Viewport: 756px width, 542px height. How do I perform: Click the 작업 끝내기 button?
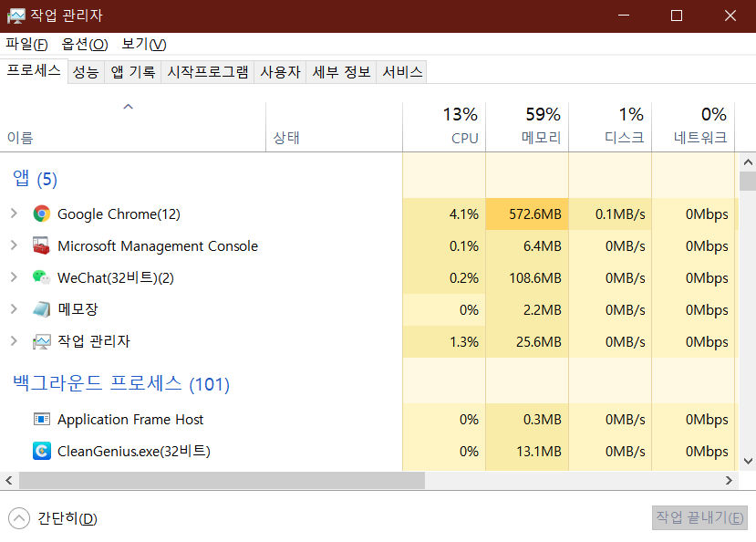[699, 517]
